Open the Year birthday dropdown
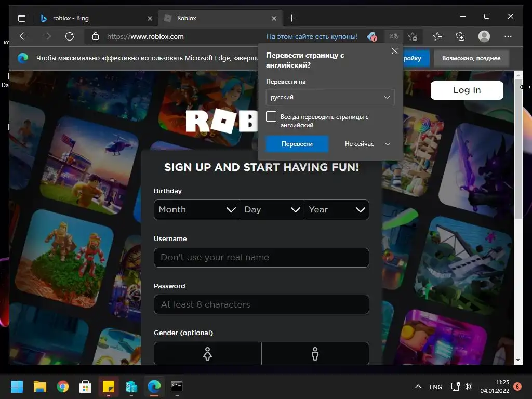Image resolution: width=532 pixels, height=399 pixels. [337, 210]
